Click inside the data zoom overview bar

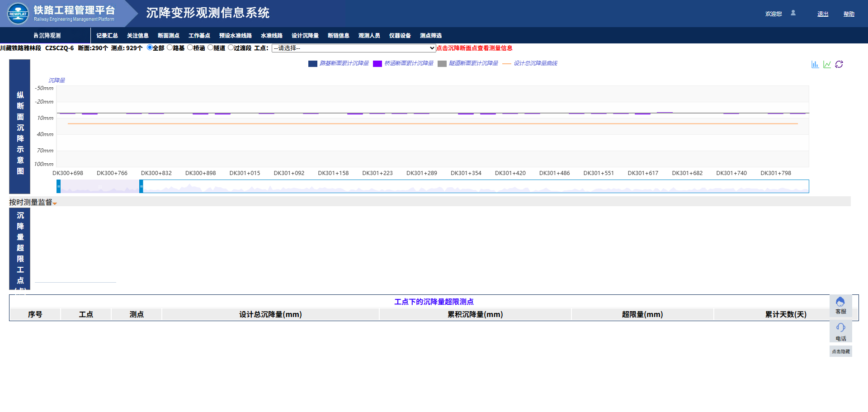point(433,186)
